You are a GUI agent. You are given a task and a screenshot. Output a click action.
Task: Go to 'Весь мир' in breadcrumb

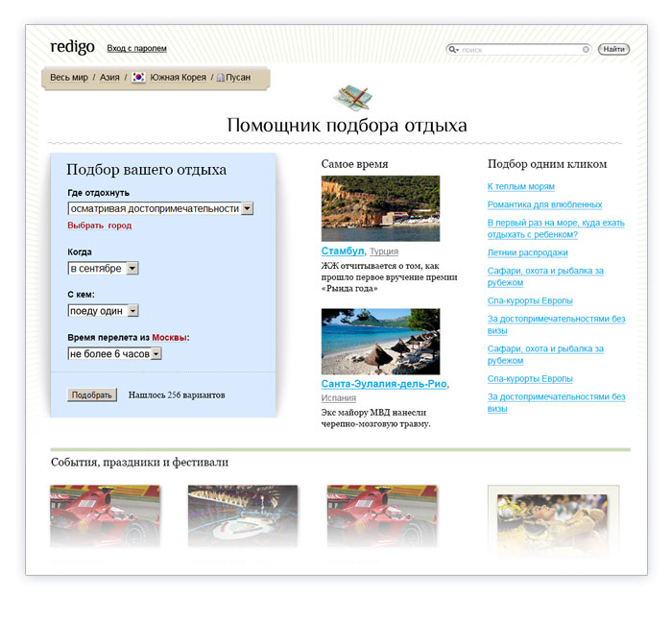tap(69, 78)
